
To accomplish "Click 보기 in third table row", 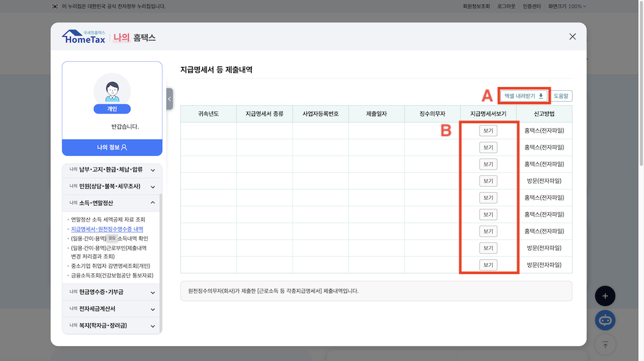I will [488, 164].
